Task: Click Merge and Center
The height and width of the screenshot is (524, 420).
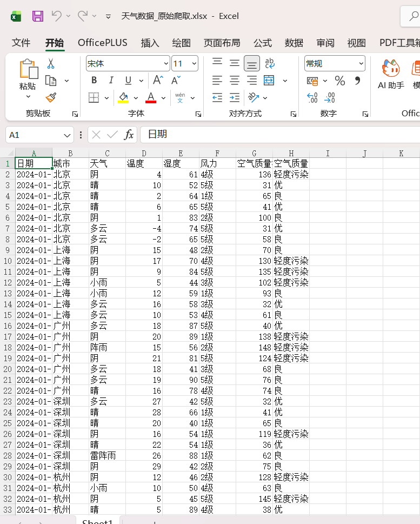Action: pos(269,80)
